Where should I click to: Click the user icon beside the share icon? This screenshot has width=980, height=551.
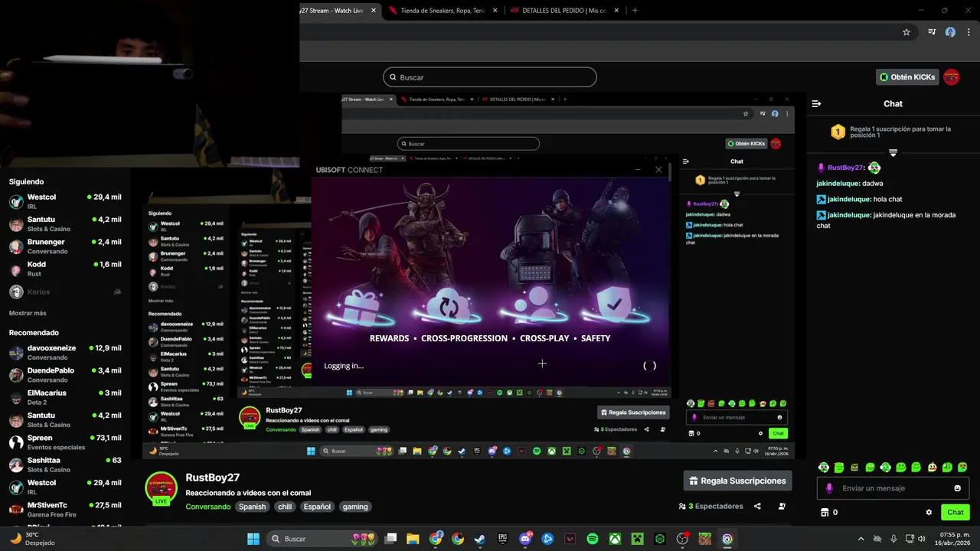[782, 506]
